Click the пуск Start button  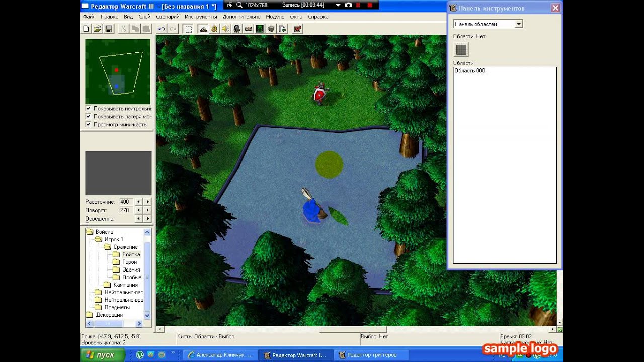tap(103, 355)
